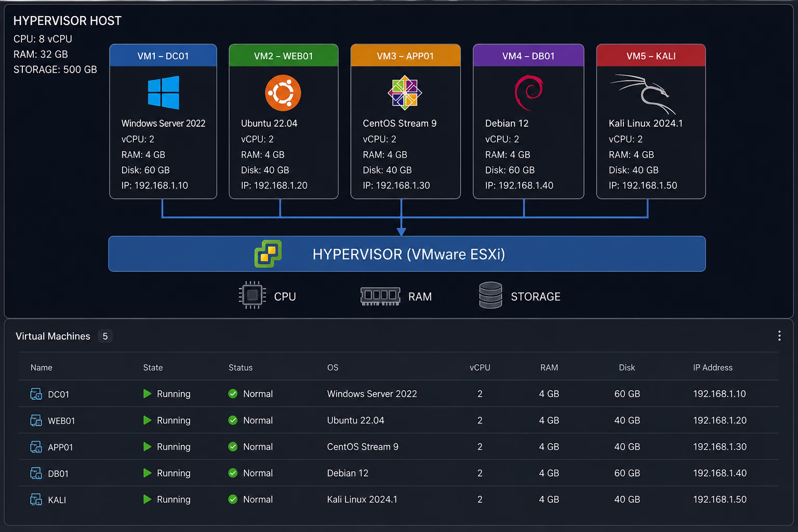Click the CPU chip icon
Screen dimensions: 798x532
pos(252,296)
